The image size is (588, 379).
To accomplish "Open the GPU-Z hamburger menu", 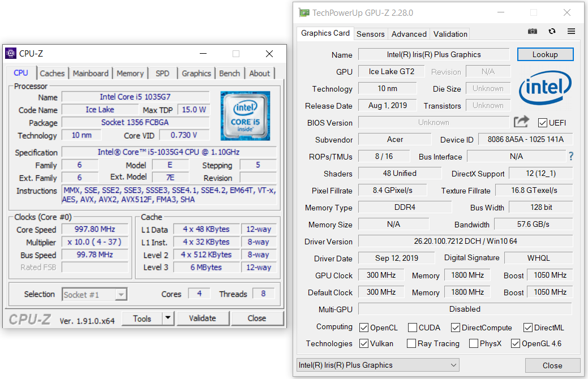I will (571, 32).
